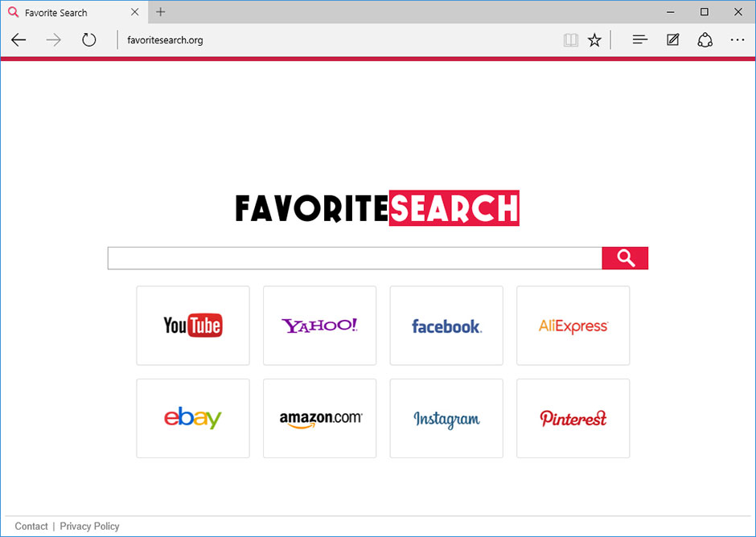This screenshot has width=756, height=537.
Task: Open a new tab with plus button
Action: pyautogui.click(x=161, y=12)
